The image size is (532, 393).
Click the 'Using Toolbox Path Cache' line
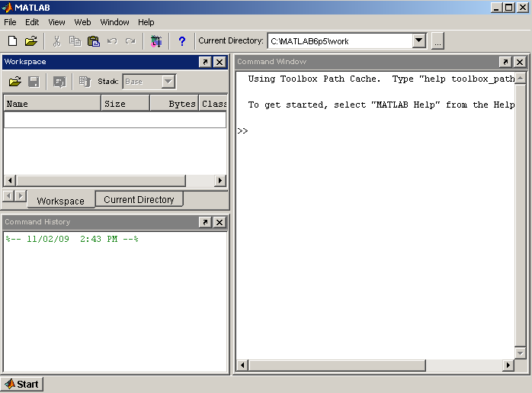(381, 79)
